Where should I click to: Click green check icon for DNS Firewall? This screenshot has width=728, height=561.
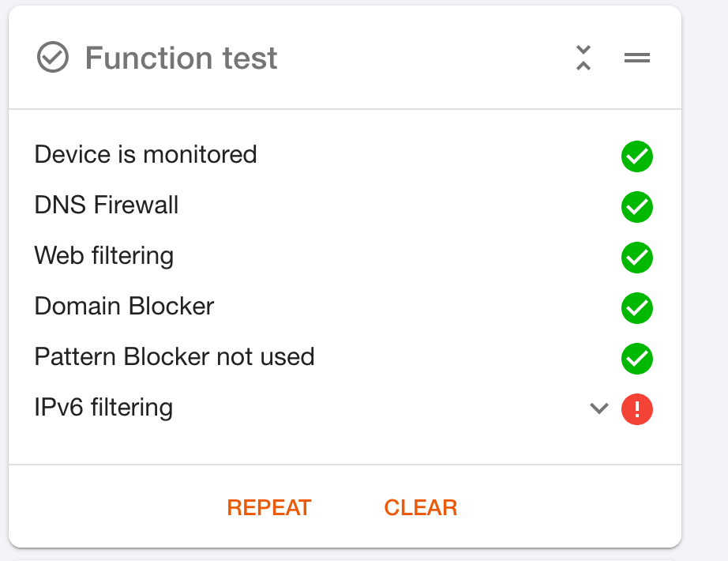[636, 207]
